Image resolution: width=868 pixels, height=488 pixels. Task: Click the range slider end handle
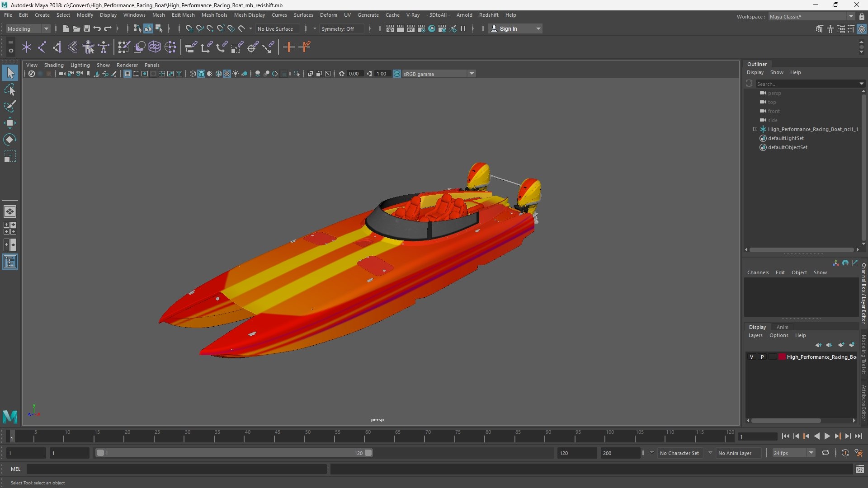[368, 453]
